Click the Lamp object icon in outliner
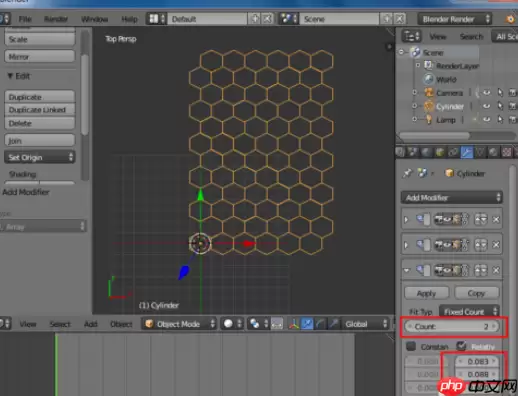Image resolution: width=518 pixels, height=396 pixels. (429, 119)
